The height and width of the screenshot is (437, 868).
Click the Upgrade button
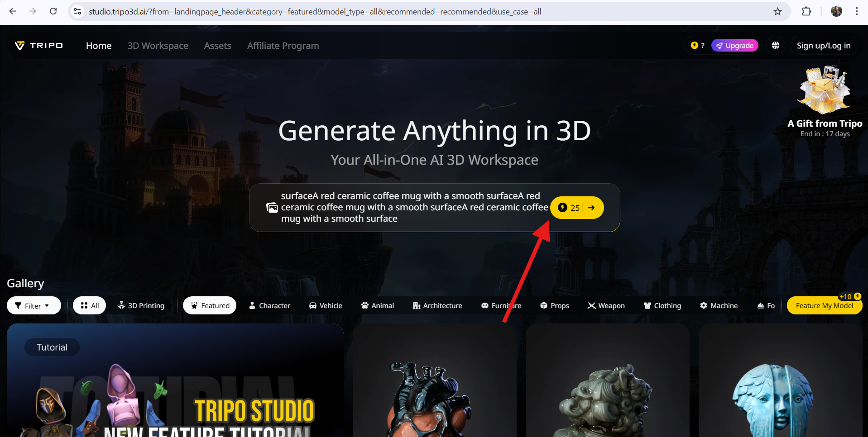(735, 45)
